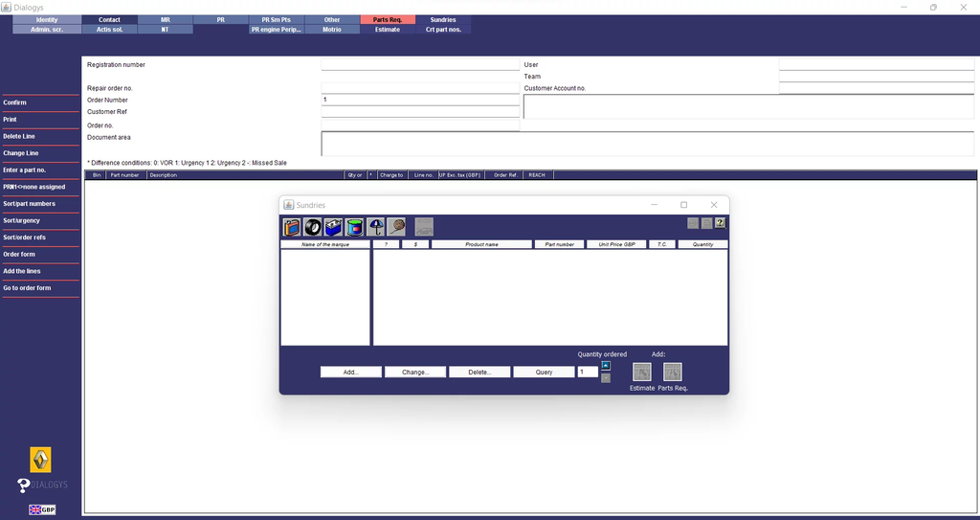This screenshot has width=980, height=520.
Task: Click Delete Line in left sidebar
Action: tap(19, 136)
